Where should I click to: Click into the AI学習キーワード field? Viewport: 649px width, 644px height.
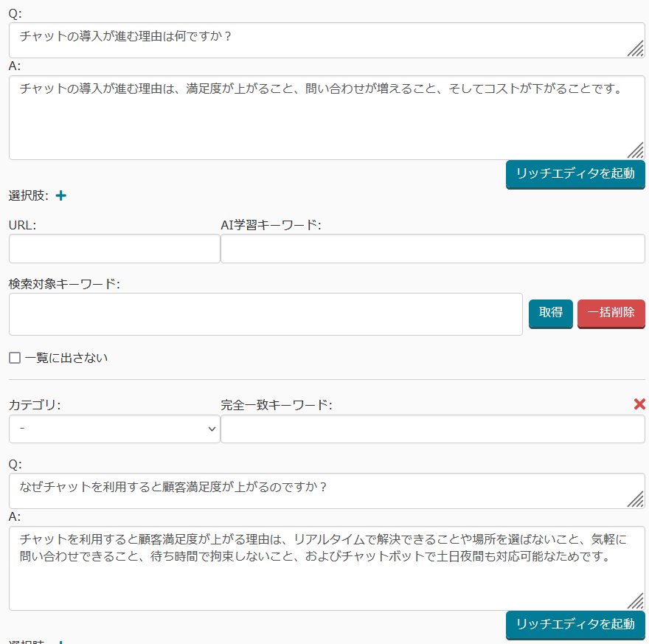[x=432, y=249]
